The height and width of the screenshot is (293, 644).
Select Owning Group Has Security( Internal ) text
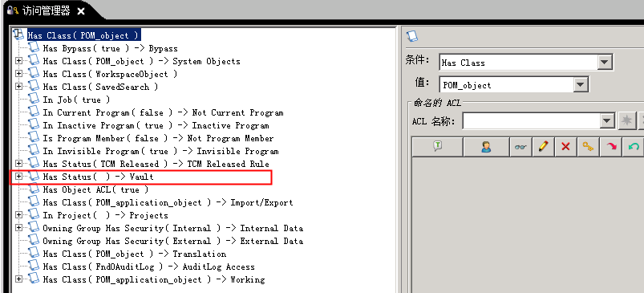[172, 228]
